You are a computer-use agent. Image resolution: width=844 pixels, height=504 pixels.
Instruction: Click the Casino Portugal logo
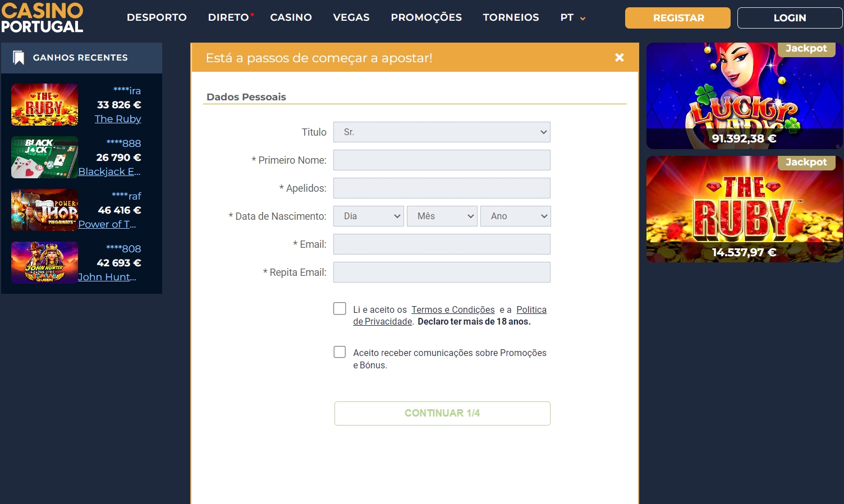(x=42, y=17)
